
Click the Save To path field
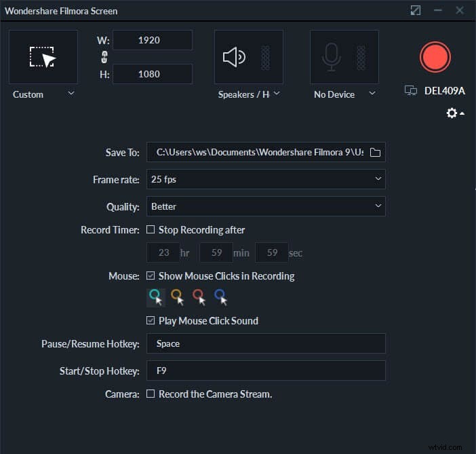click(266, 152)
